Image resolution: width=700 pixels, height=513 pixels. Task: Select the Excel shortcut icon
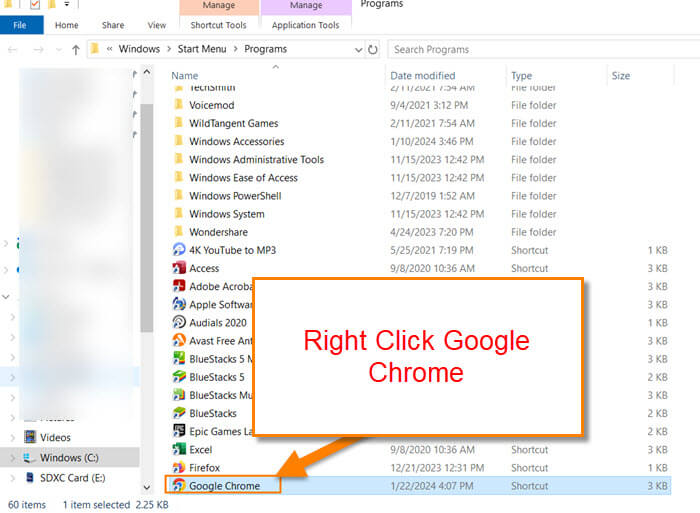tap(179, 449)
